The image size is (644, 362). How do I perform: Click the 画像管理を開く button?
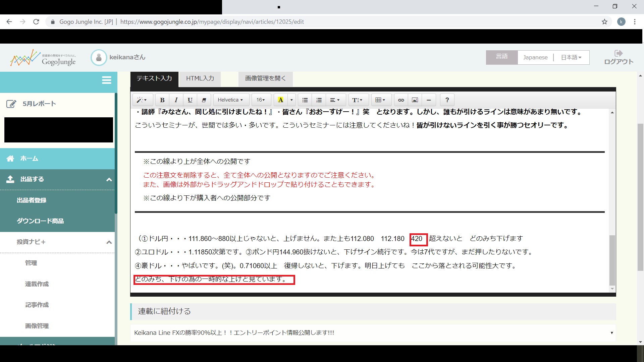[265, 78]
